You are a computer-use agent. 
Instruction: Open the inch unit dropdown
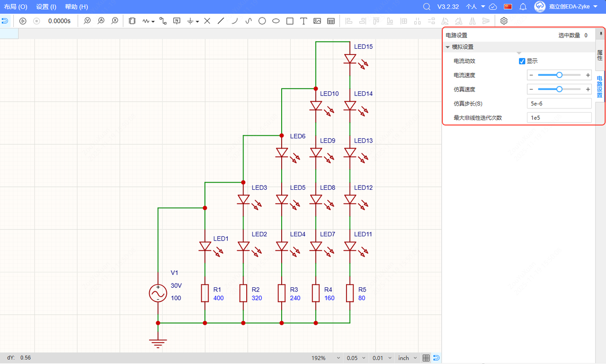click(x=408, y=358)
